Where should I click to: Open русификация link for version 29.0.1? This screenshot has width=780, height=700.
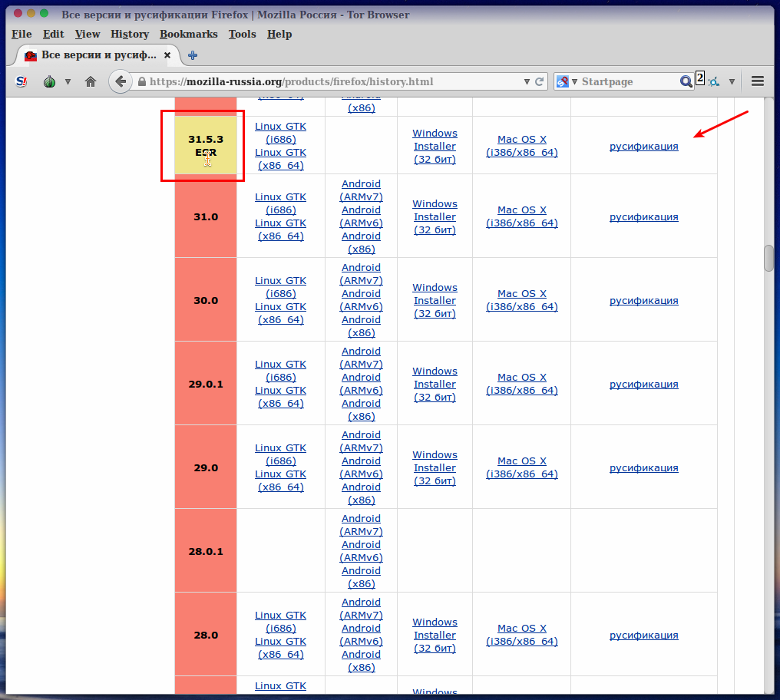[643, 384]
